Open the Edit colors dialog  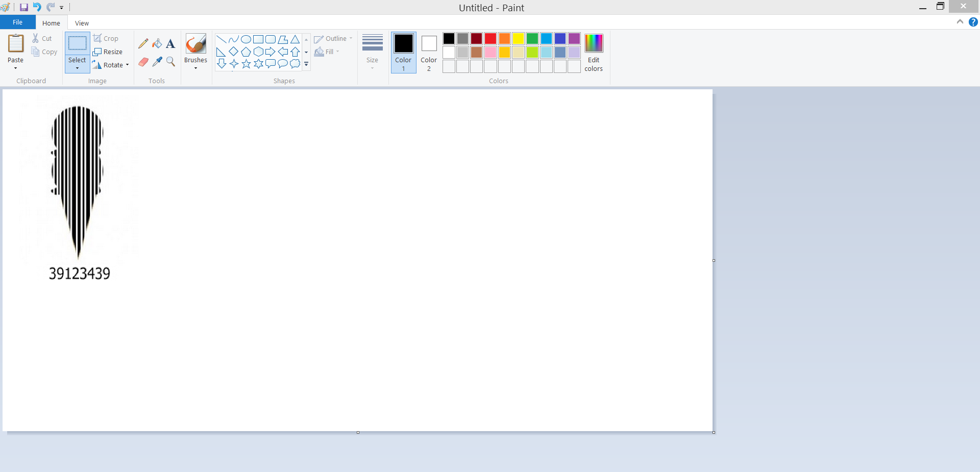[x=594, y=53]
